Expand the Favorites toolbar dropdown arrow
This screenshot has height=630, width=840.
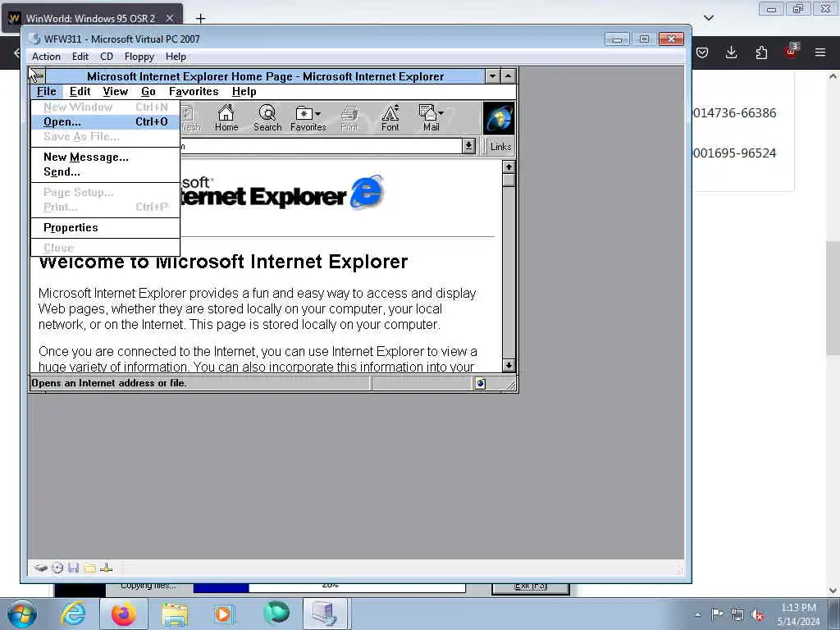tap(317, 113)
